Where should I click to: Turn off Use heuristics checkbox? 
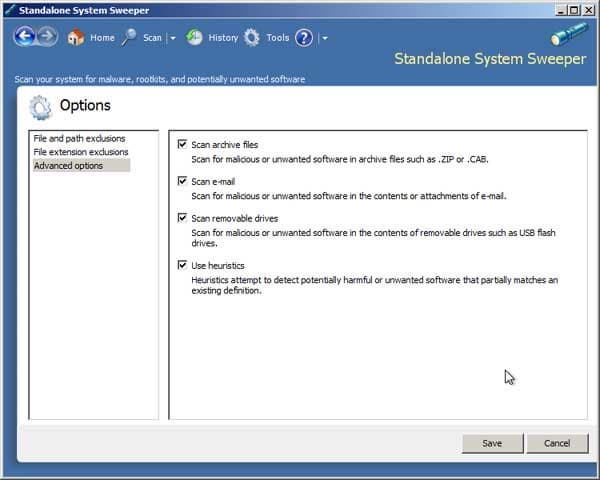(x=183, y=265)
